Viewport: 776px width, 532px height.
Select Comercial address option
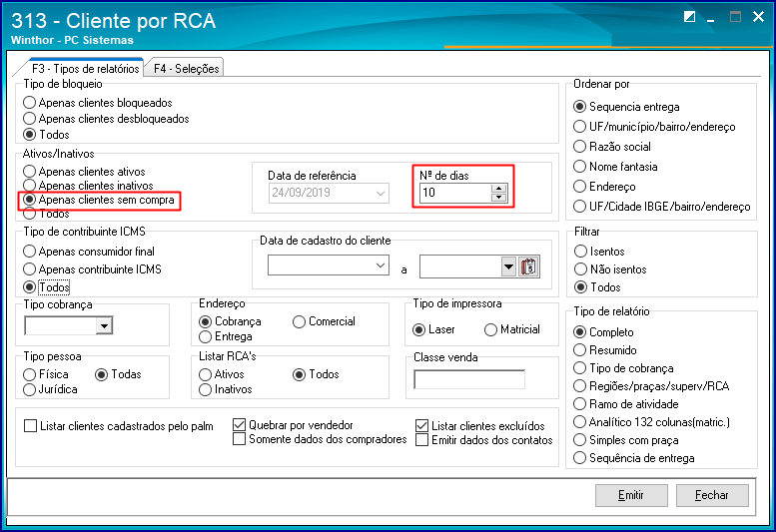(324, 321)
